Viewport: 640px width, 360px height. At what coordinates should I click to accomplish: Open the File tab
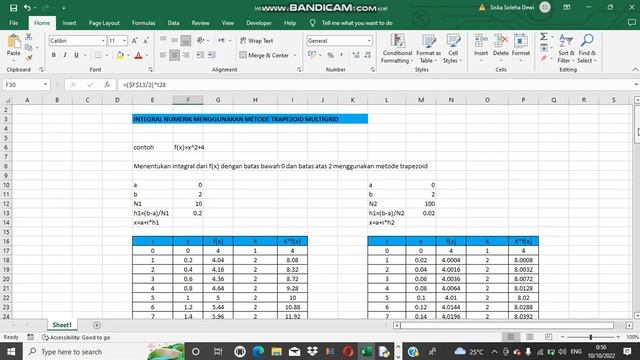pos(13,23)
